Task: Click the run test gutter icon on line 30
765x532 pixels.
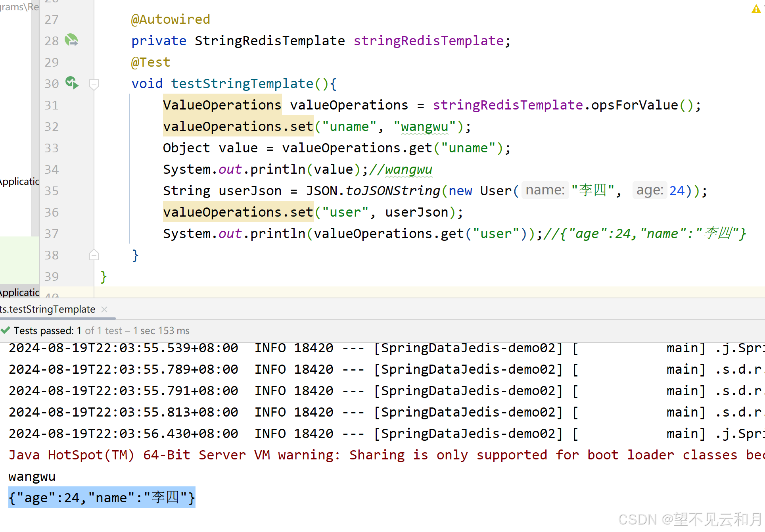Action: pos(71,83)
